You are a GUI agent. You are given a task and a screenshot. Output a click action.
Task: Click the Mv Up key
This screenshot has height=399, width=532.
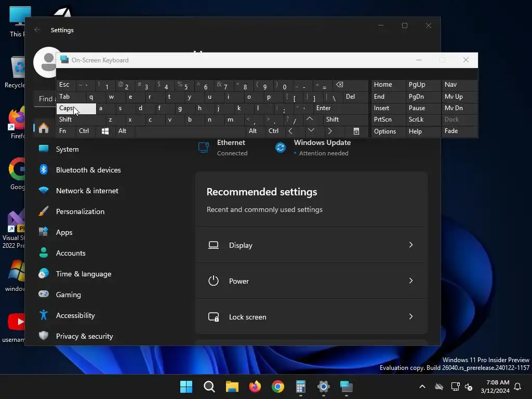point(459,97)
